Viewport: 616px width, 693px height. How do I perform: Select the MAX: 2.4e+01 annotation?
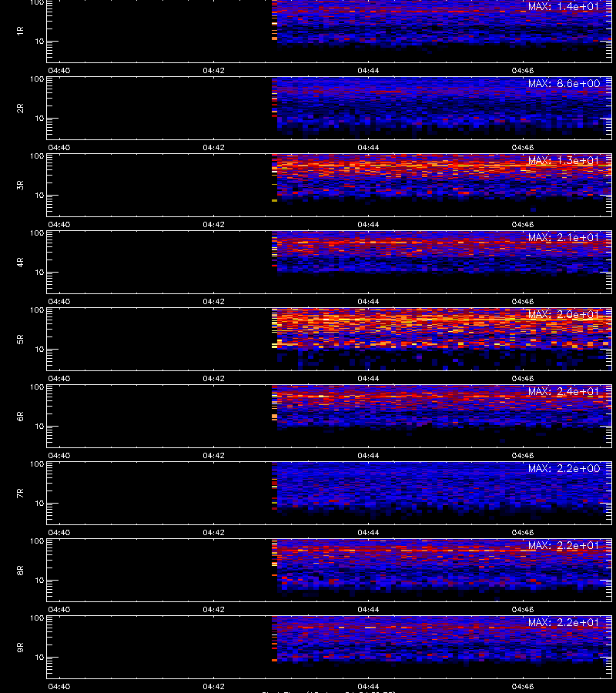pyautogui.click(x=564, y=391)
